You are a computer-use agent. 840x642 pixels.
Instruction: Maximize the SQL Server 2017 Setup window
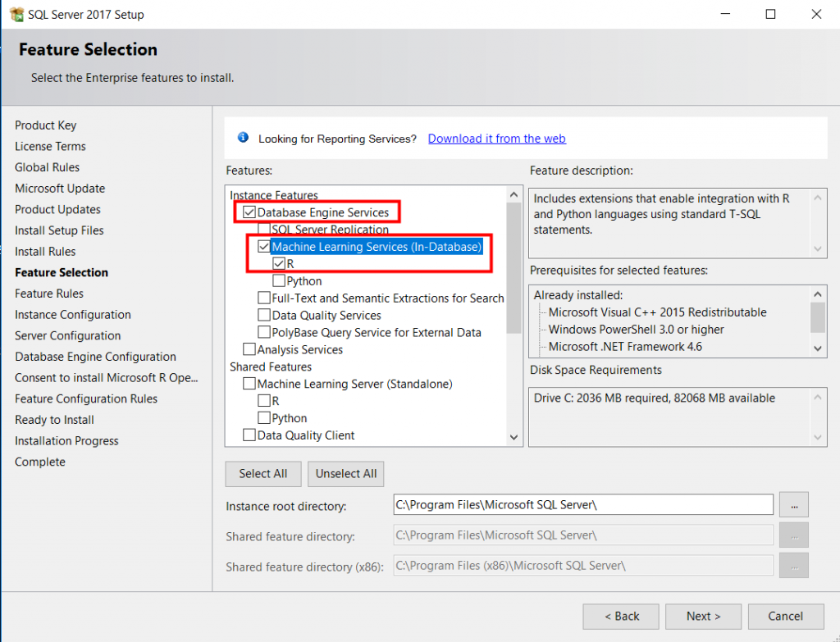click(x=770, y=15)
